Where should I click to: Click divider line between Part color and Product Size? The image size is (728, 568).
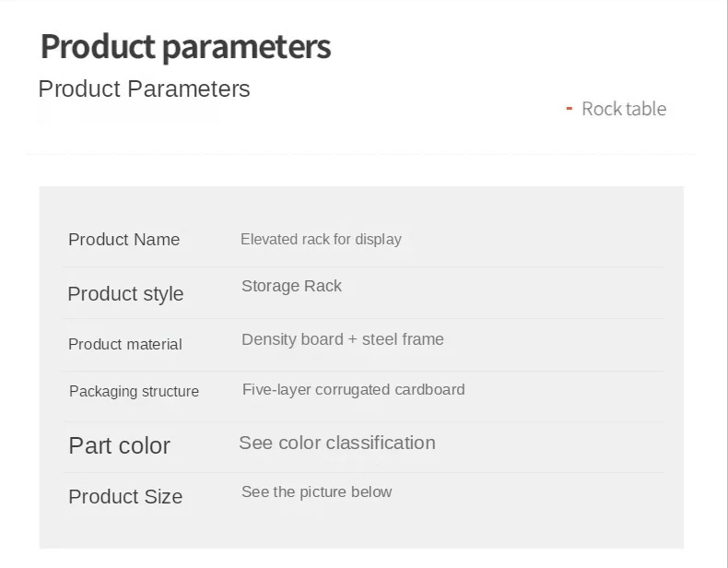tap(362, 473)
